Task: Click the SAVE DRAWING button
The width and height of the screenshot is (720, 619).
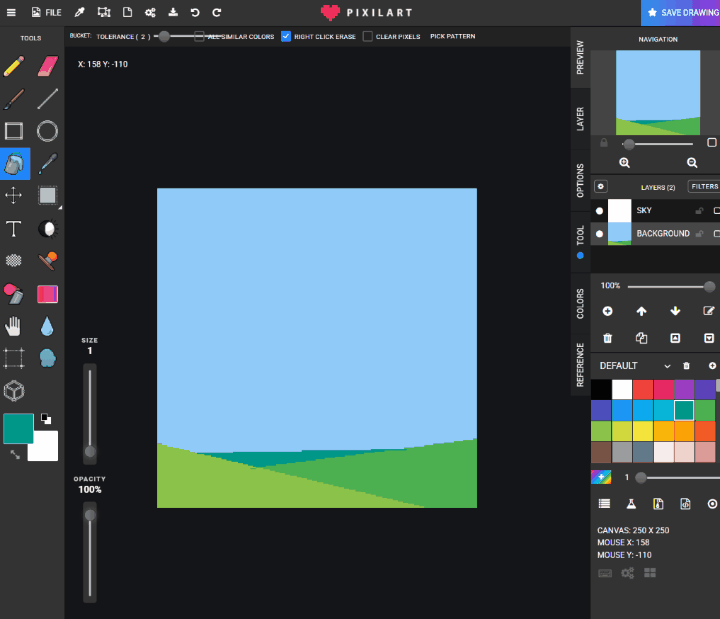Action: (681, 13)
